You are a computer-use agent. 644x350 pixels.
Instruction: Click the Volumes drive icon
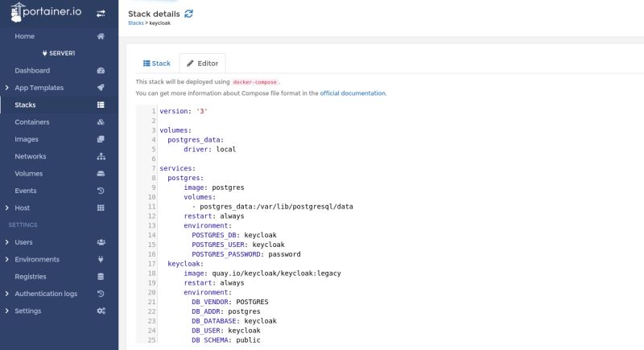tap(101, 174)
